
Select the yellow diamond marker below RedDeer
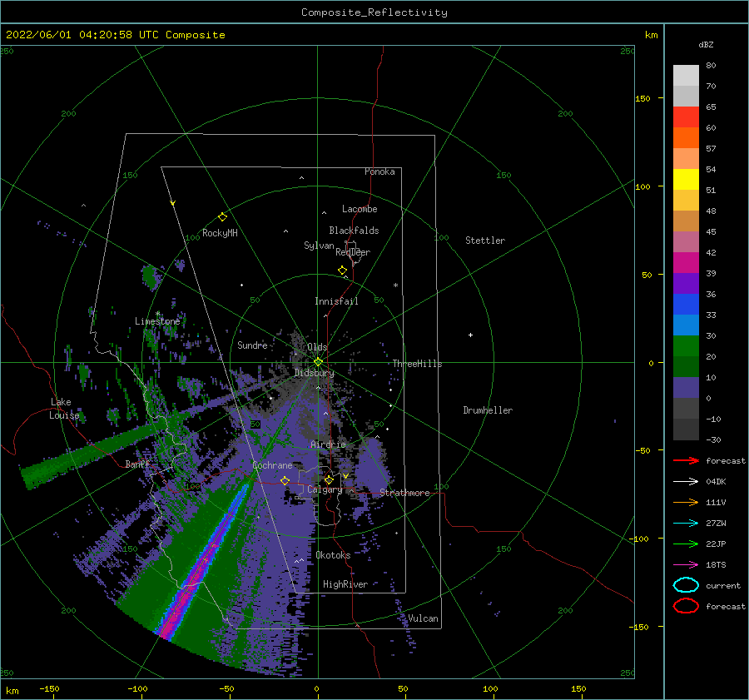342,271
